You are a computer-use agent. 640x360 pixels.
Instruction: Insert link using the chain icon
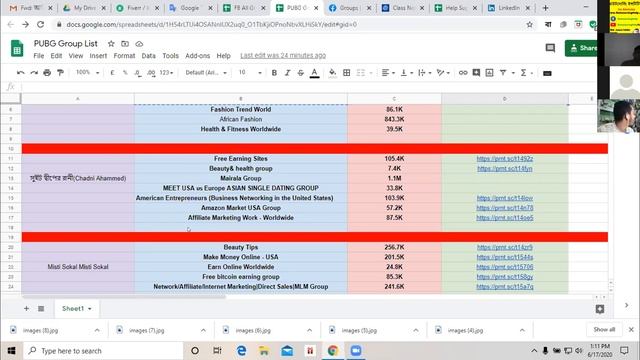pyautogui.click(x=463, y=73)
